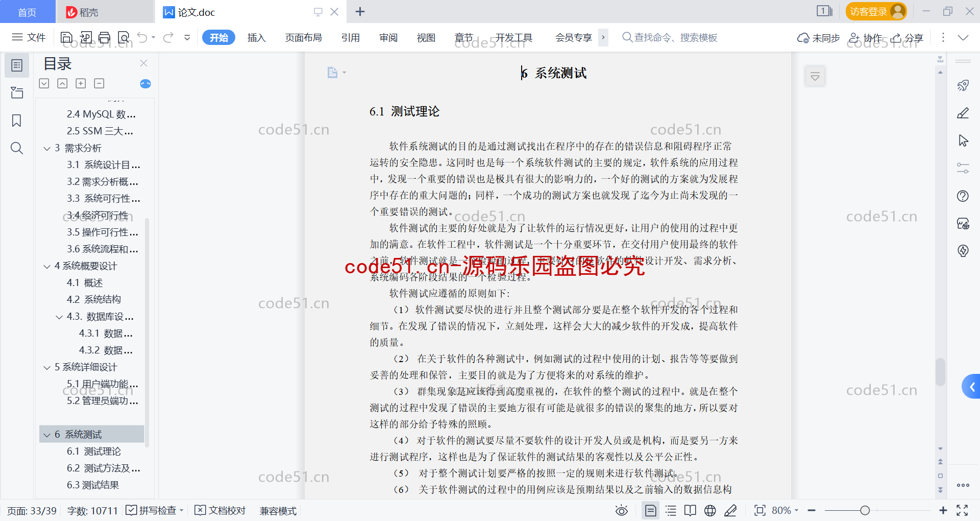The height and width of the screenshot is (521, 980).
Task: Select the pointer selection tool in the right sidebar
Action: click(x=963, y=140)
